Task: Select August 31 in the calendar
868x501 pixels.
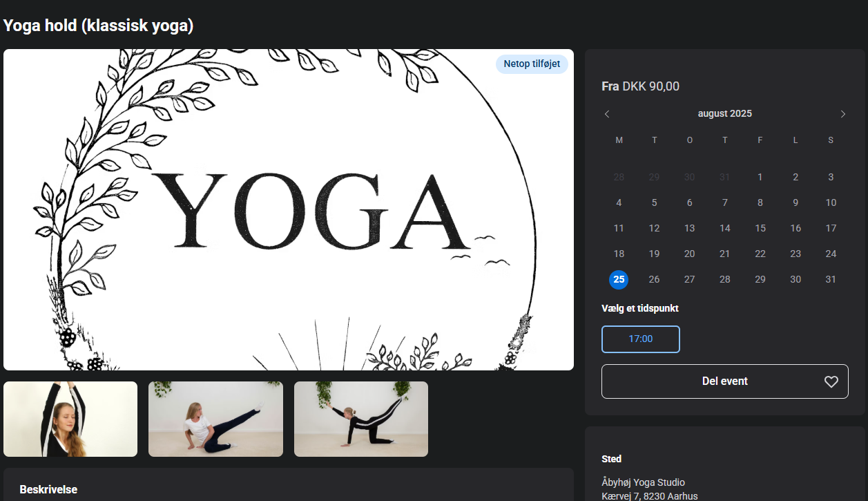Action: coord(831,280)
